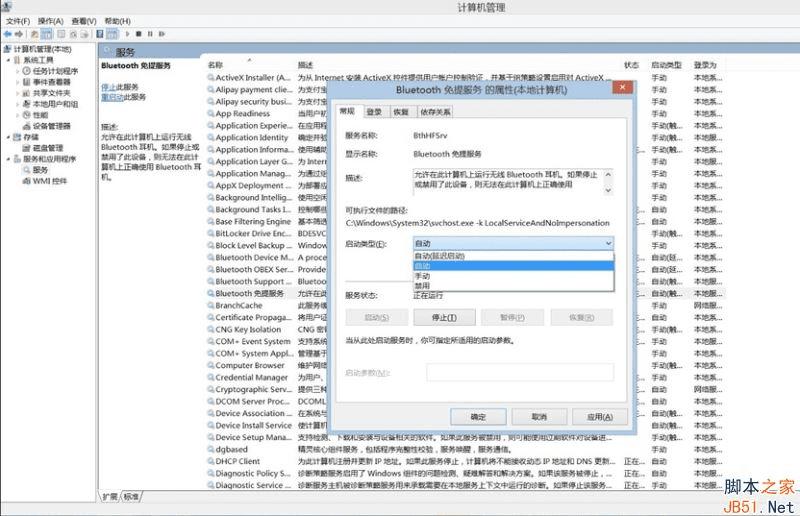Sort services by the 启动类型 column header

coord(666,65)
